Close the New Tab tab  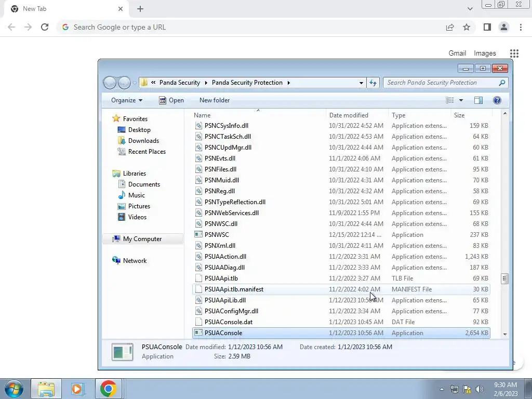121,9
